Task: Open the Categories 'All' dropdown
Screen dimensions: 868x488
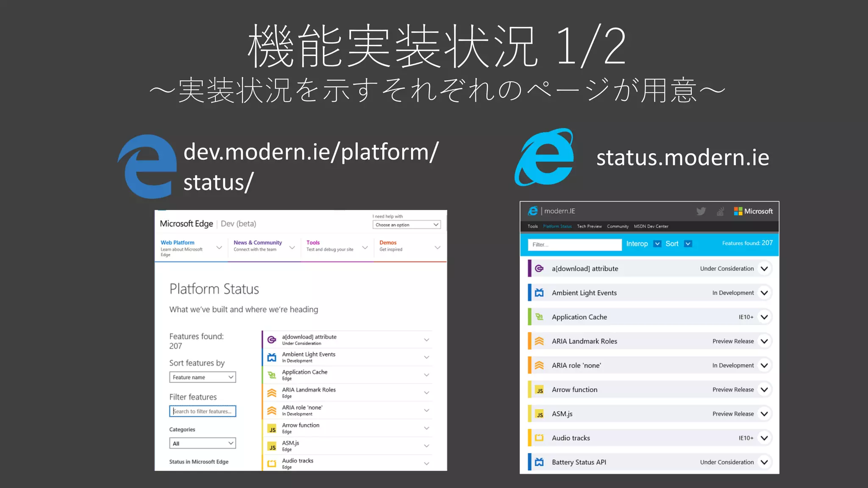Action: (x=202, y=443)
